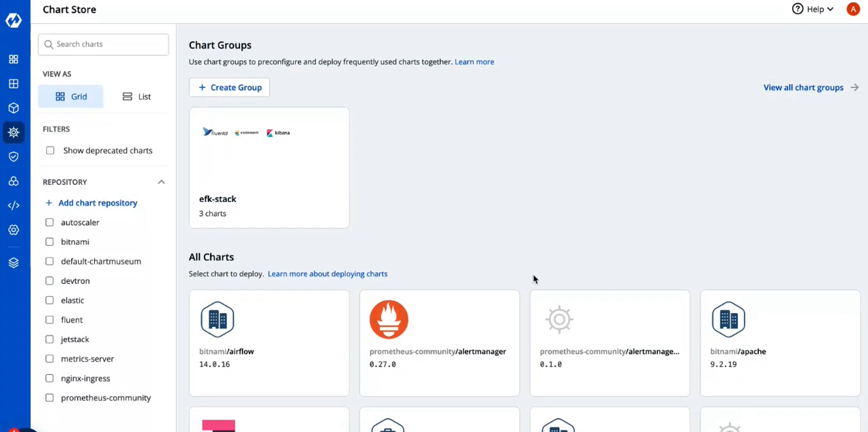This screenshot has width=868, height=432.
Task: Open the applications grid sidebar icon
Action: tap(14, 59)
